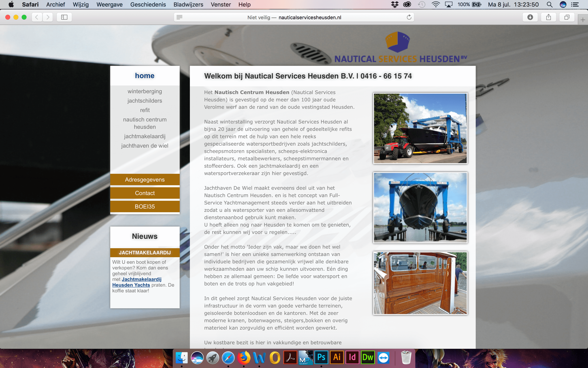Viewport: 588px width, 368px height.
Task: Open the Apple menu
Action: coord(11,4)
